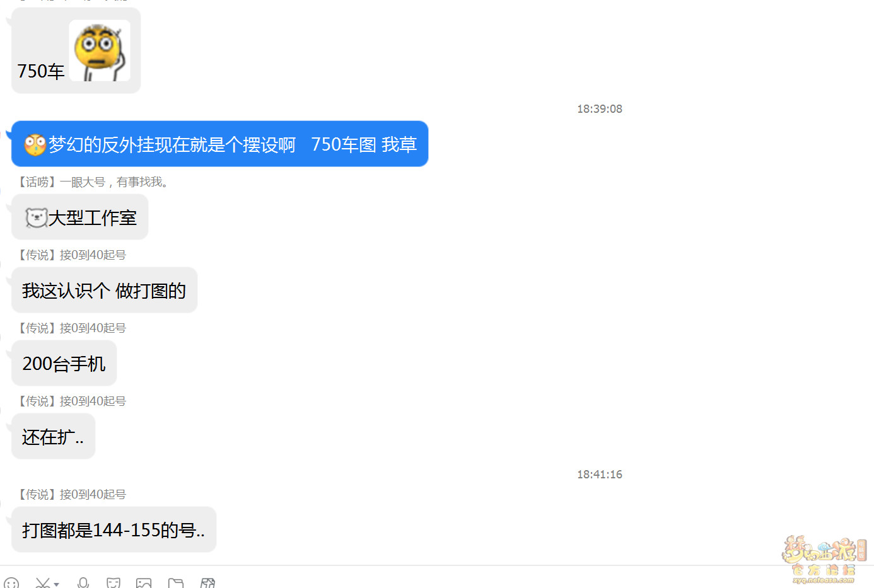Expand the screenshot tool dropdown arrow
The width and height of the screenshot is (874, 588).
[57, 584]
